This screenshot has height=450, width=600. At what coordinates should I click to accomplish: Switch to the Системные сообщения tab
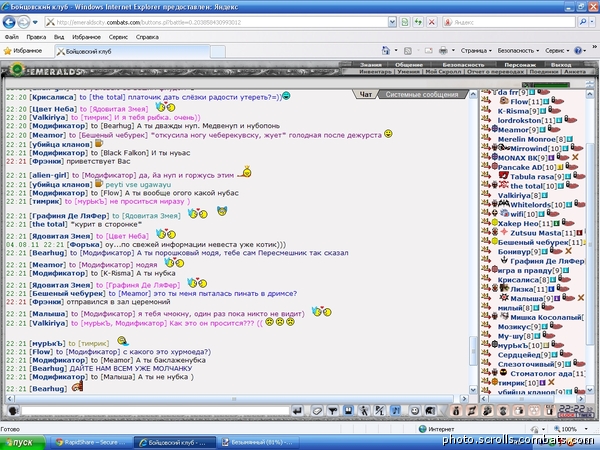[x=422, y=94]
